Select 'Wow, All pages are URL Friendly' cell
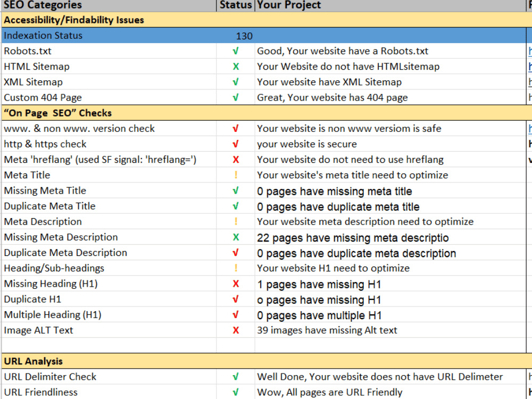This screenshot has width=532, height=399. [x=390, y=392]
